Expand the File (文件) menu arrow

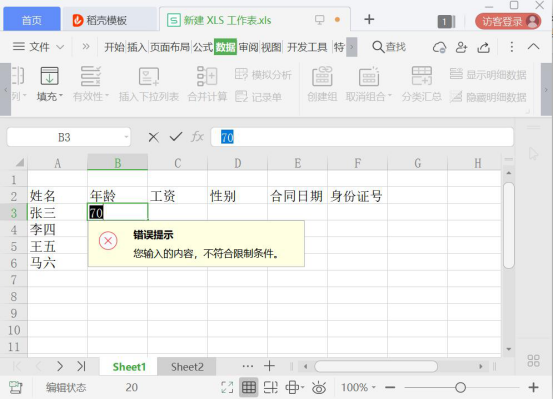(60, 47)
